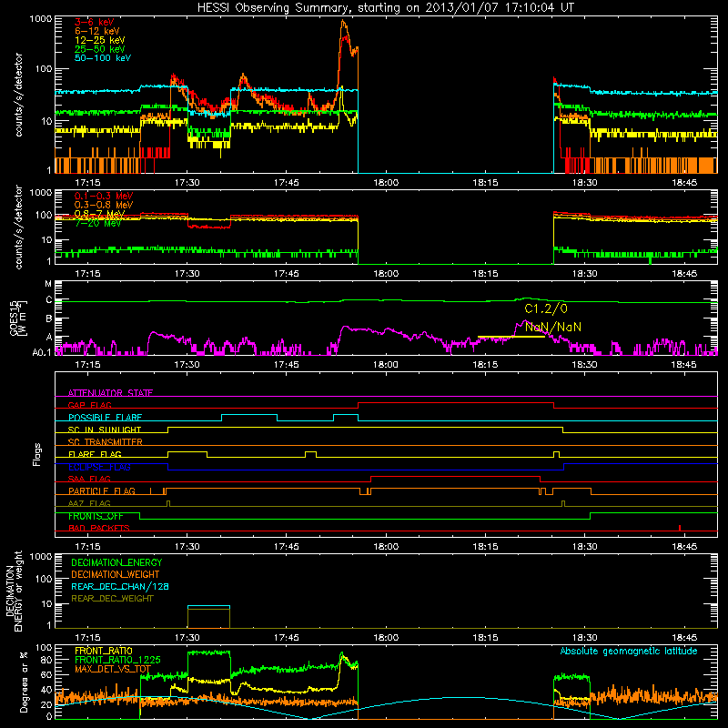Select the FLARE_FLAG label
This screenshot has width=728, height=728.
pos(95,454)
